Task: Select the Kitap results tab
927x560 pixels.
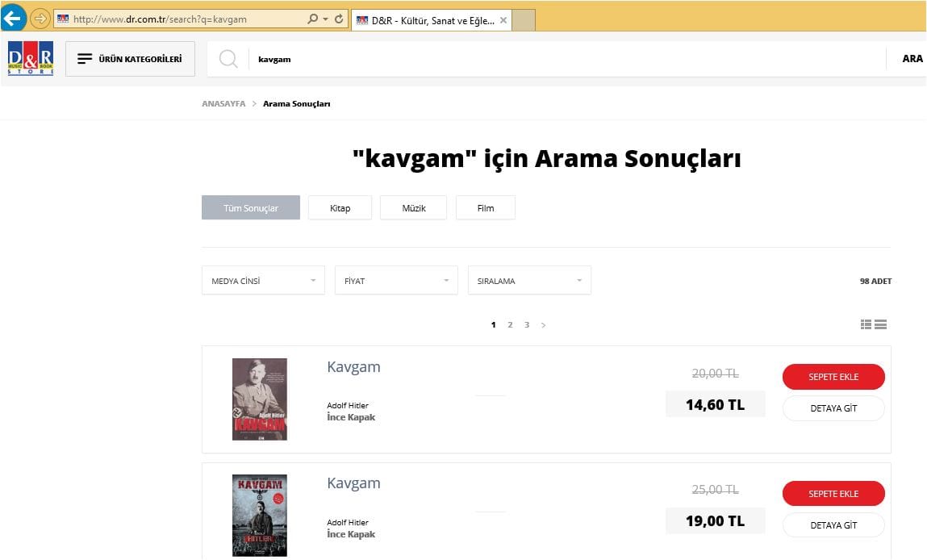Action: (x=340, y=207)
